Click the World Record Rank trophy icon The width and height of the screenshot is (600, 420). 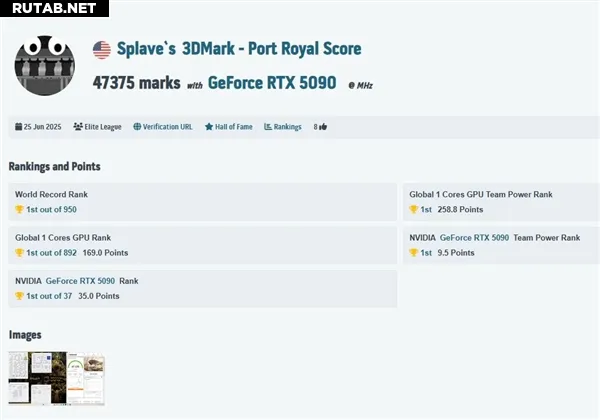[x=19, y=209]
